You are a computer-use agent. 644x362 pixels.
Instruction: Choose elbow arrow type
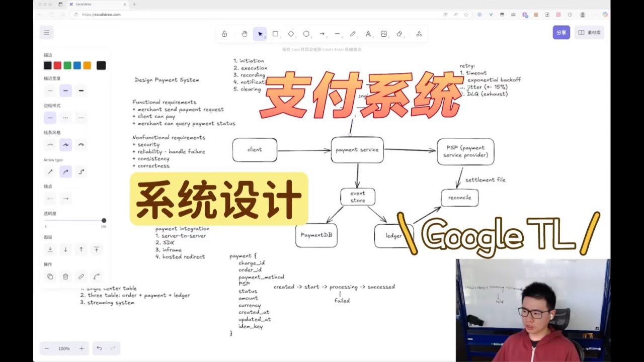pyautogui.click(x=81, y=172)
